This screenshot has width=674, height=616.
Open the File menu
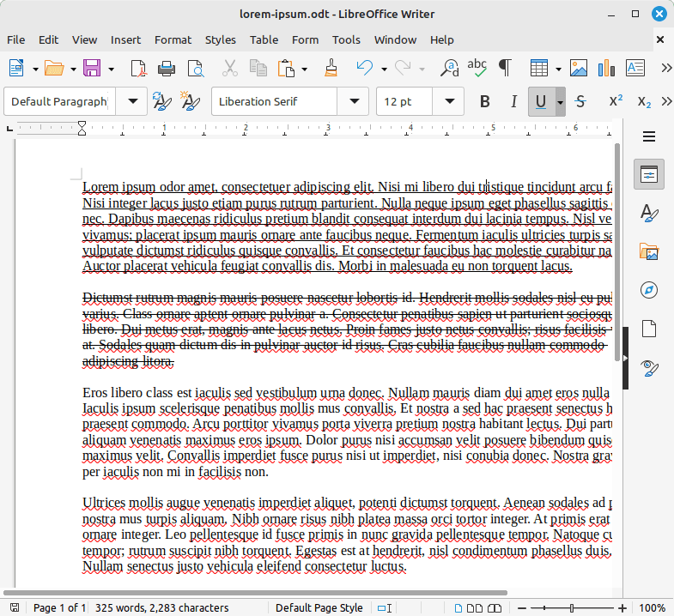pos(16,40)
